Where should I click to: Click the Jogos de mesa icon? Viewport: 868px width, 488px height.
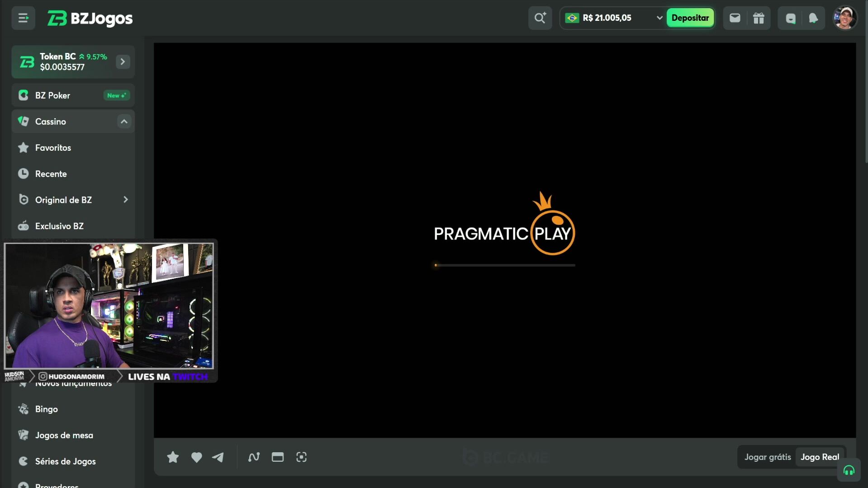pos(24,435)
